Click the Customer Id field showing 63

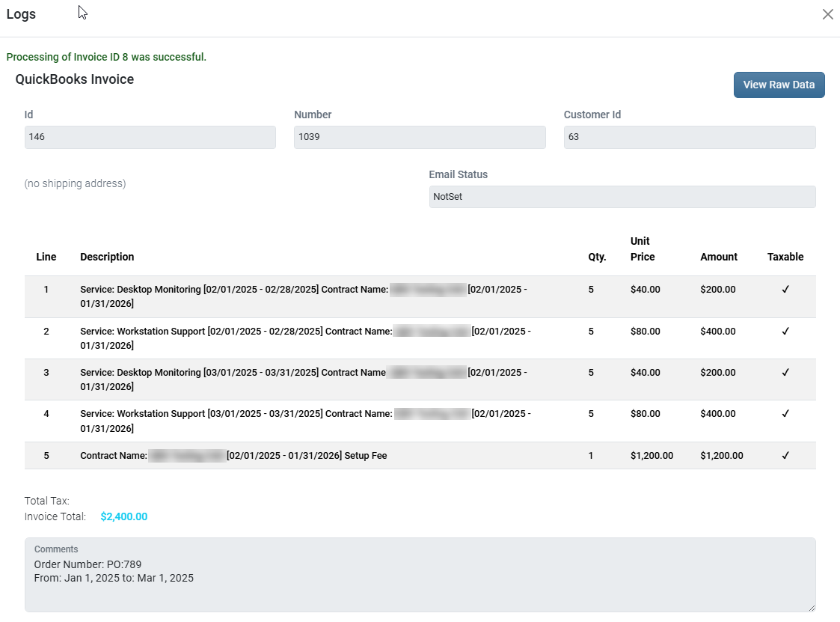(689, 138)
